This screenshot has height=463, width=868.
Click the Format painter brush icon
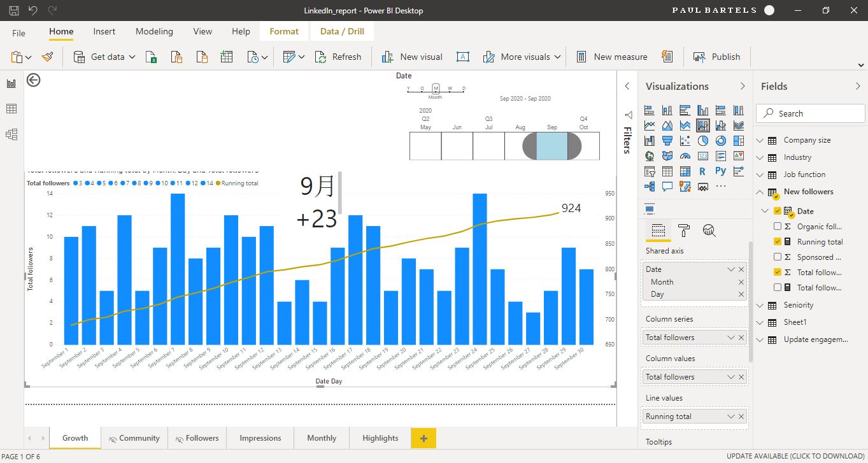click(x=48, y=57)
